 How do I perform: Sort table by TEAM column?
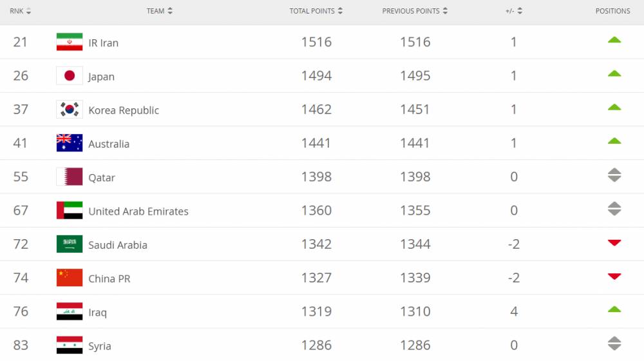pyautogui.click(x=159, y=11)
